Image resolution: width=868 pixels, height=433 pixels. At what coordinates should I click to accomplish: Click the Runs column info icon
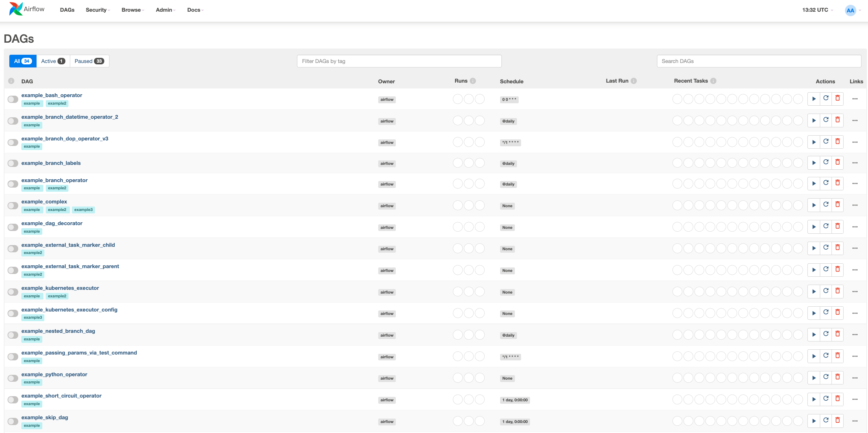(x=473, y=81)
